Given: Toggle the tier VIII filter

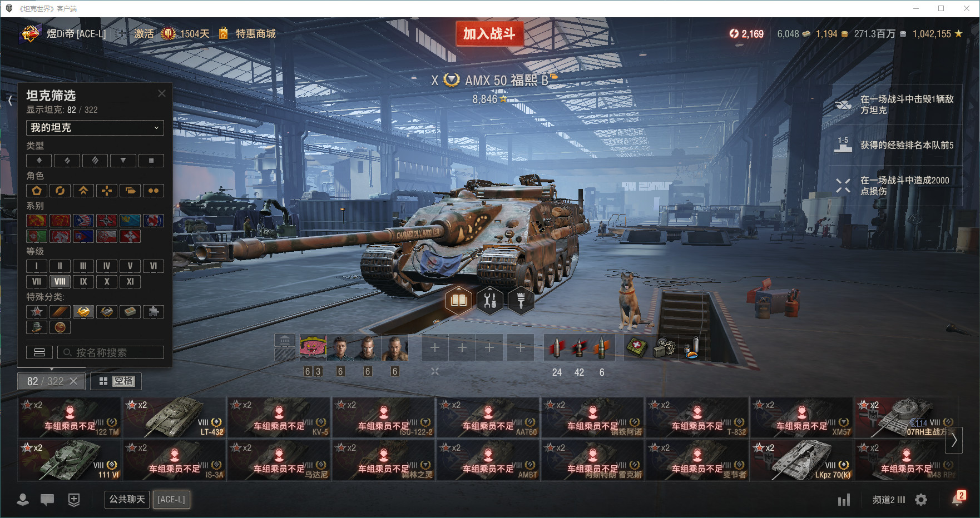Looking at the screenshot, I should click(60, 281).
